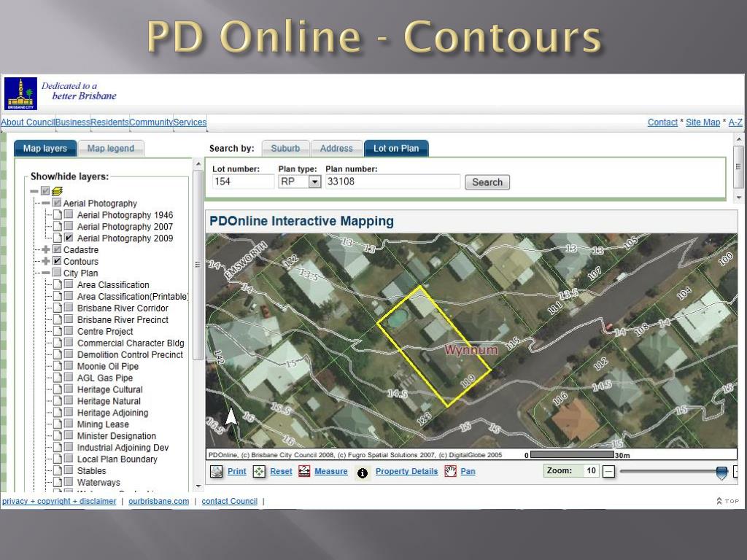The image size is (747, 560).
Task: Click page icon beside Mining Lease
Action: 58,424
